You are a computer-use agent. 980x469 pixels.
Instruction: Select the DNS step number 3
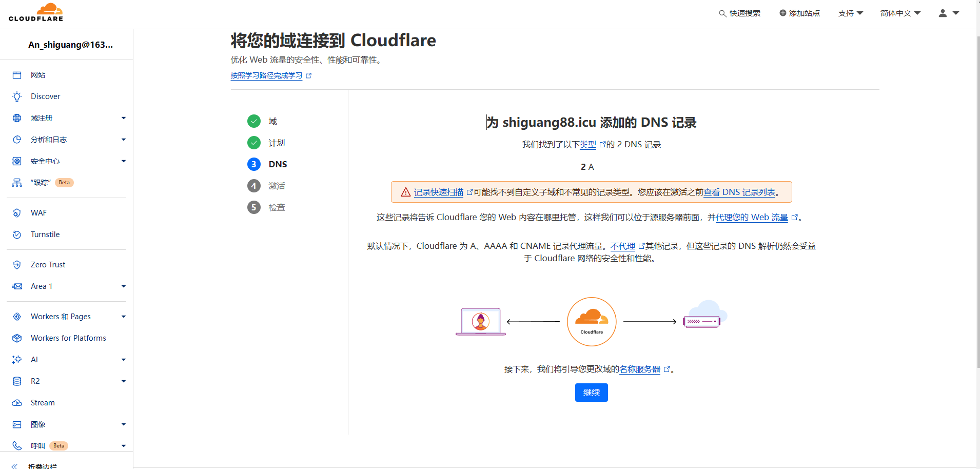tap(254, 164)
